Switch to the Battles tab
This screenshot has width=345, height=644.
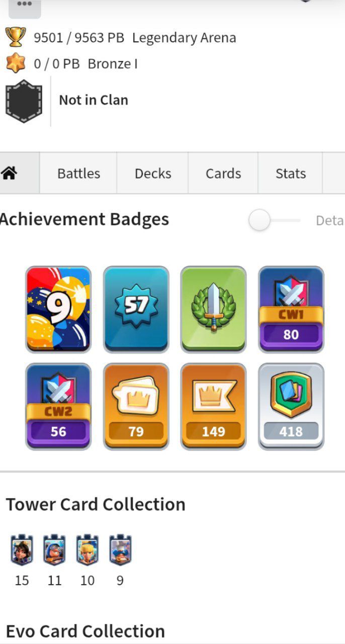coord(78,173)
